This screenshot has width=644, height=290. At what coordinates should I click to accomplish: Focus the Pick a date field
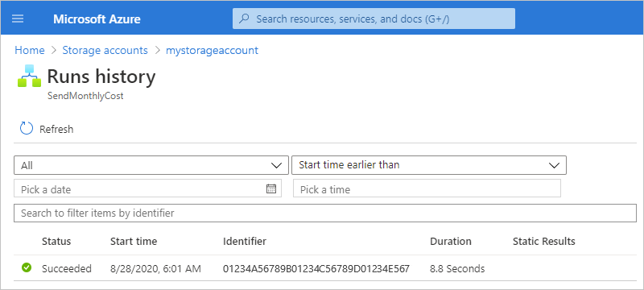pos(147,189)
